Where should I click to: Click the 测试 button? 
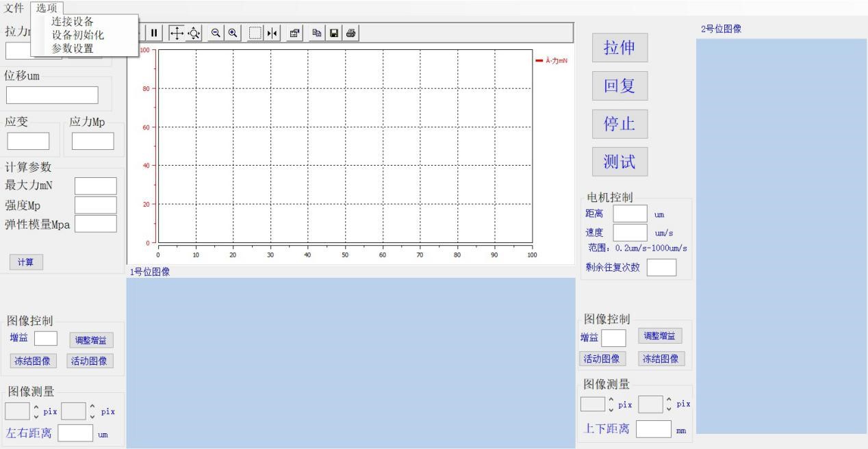tap(620, 162)
